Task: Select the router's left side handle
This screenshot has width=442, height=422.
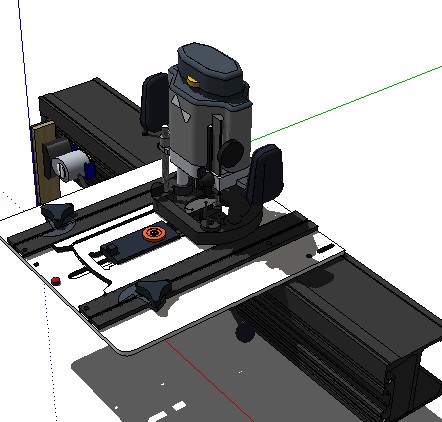Action: click(x=154, y=102)
